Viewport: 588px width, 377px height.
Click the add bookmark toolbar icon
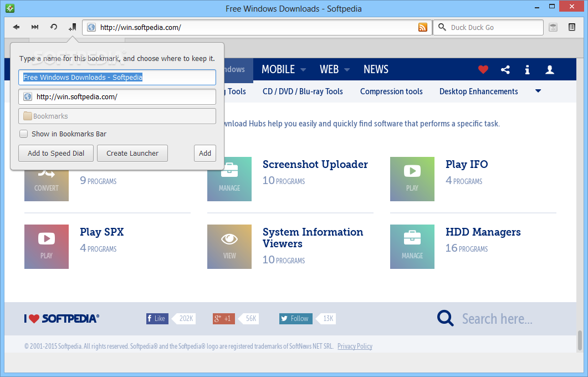pos(73,27)
